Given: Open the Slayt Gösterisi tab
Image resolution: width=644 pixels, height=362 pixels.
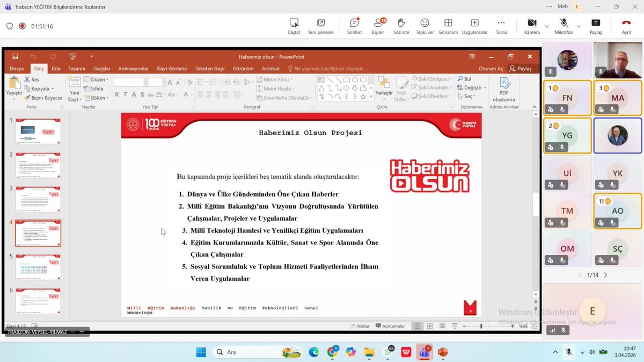Looking at the screenshot, I should coord(172,69).
